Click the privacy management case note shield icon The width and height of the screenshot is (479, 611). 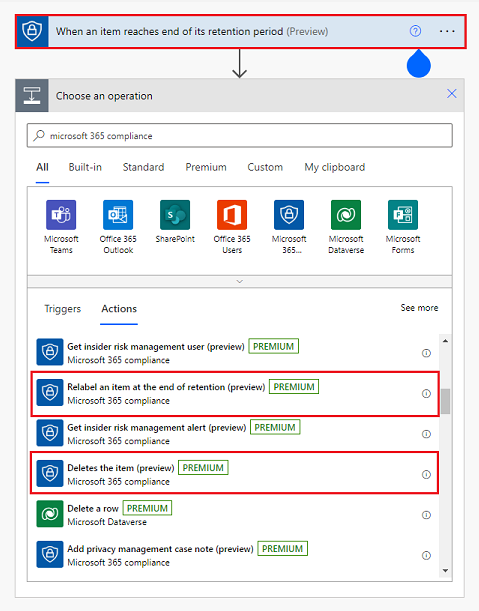click(x=50, y=554)
